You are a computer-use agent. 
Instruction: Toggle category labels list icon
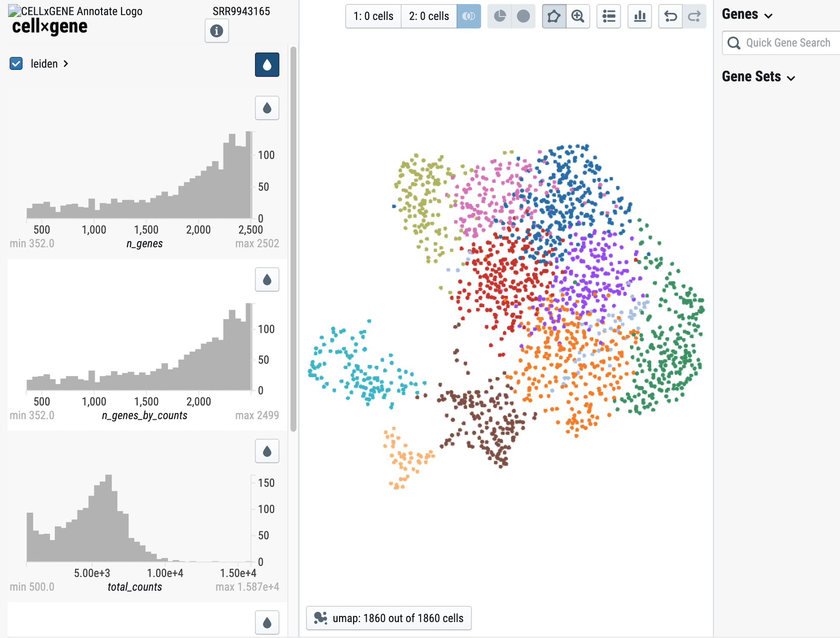pos(608,16)
